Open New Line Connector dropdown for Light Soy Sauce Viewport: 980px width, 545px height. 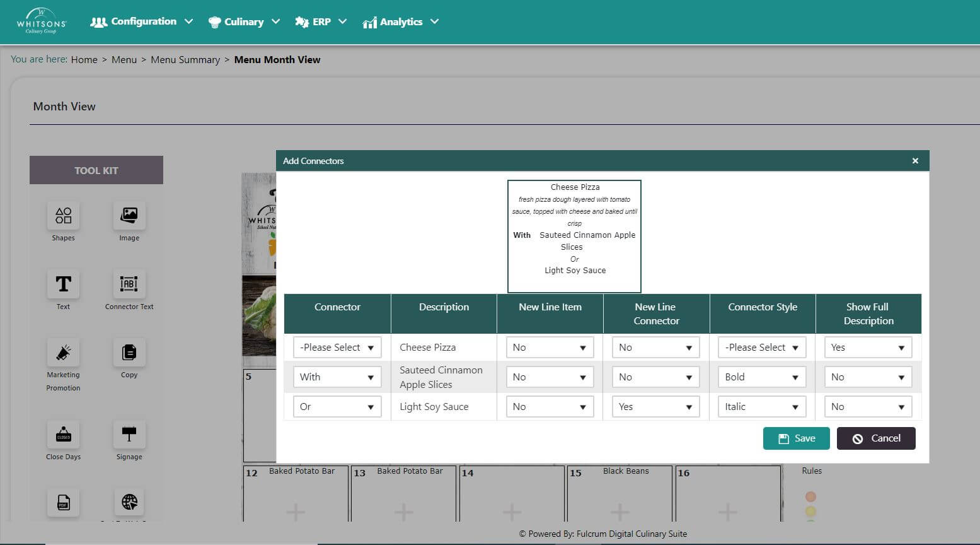pos(655,407)
